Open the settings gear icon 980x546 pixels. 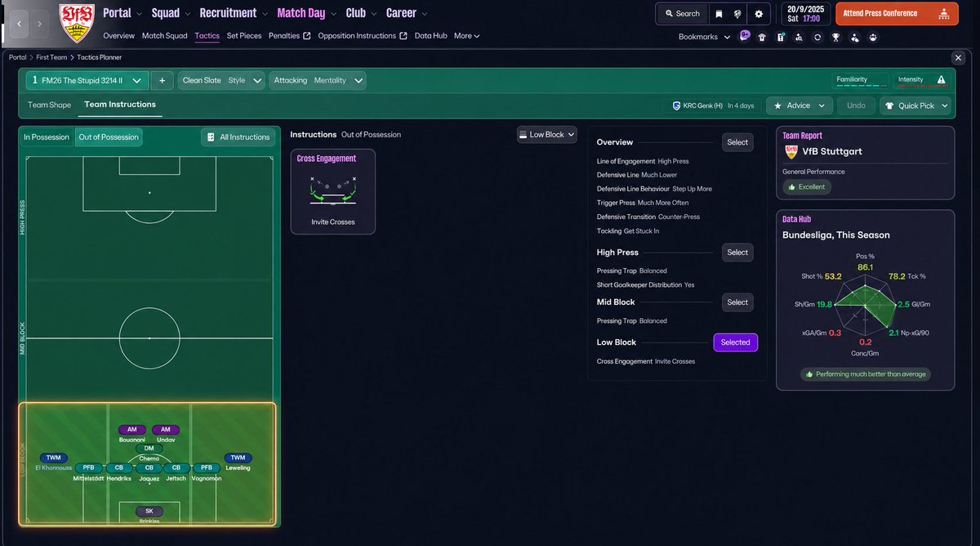pyautogui.click(x=759, y=13)
